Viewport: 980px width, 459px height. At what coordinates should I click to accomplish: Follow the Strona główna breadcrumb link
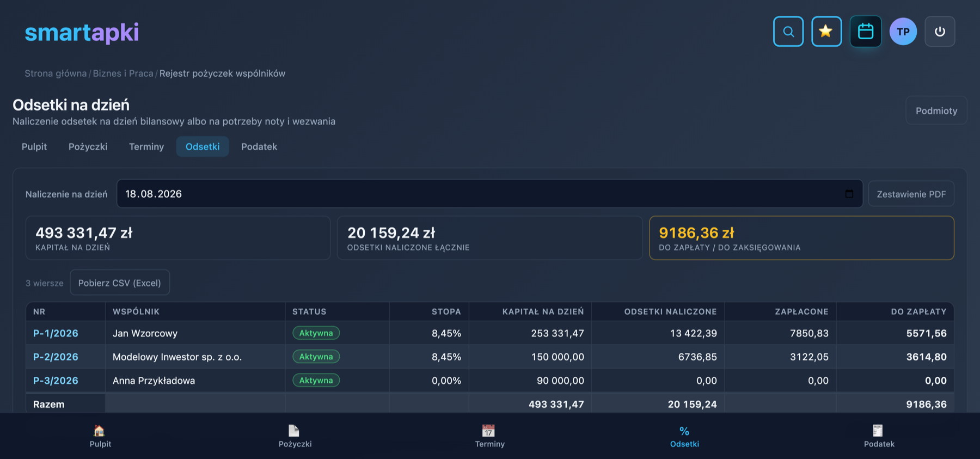[56, 74]
